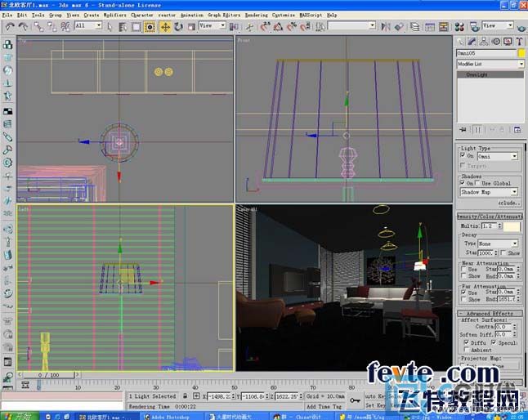
Task: Open the File menu
Action: click(x=7, y=16)
